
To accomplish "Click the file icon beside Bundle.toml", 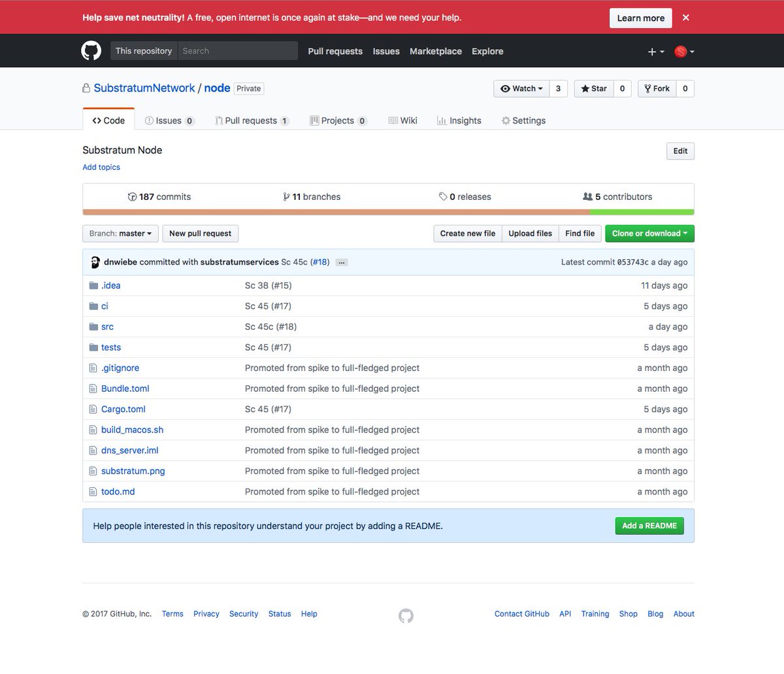I will click(93, 389).
